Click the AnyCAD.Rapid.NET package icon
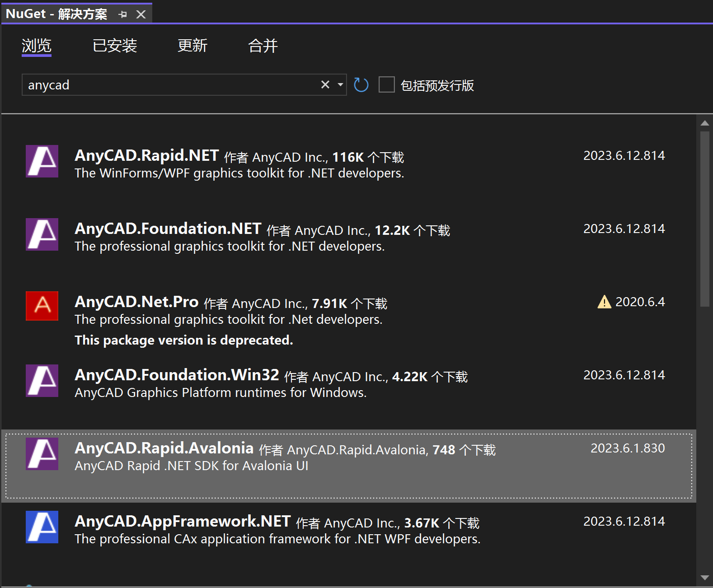The width and height of the screenshot is (713, 588). [x=42, y=161]
